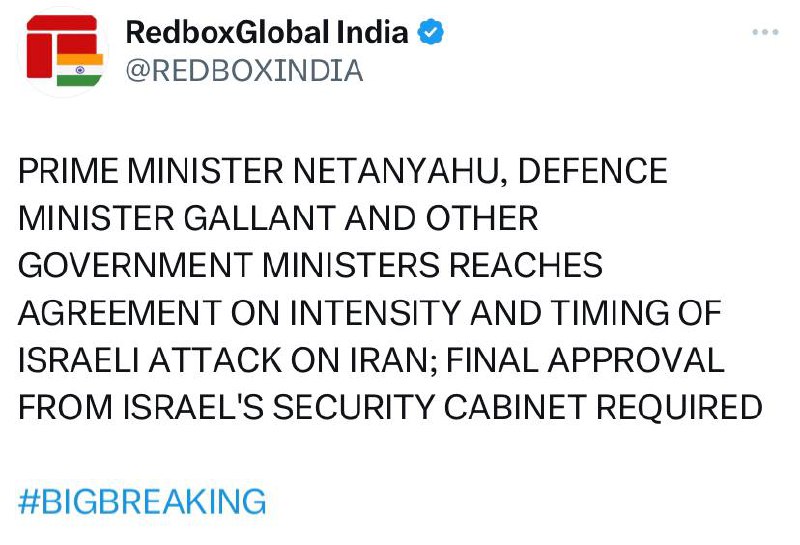
Task: Click the text FROM ISRAEL'S in last line
Action: point(141,408)
